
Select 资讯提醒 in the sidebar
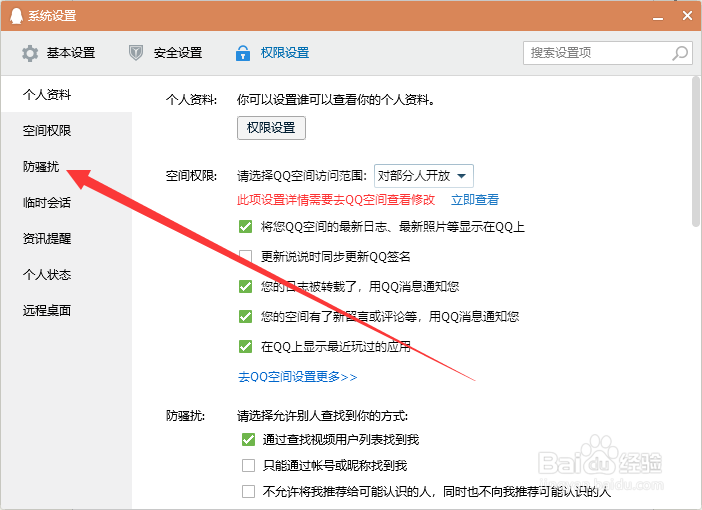[66, 238]
